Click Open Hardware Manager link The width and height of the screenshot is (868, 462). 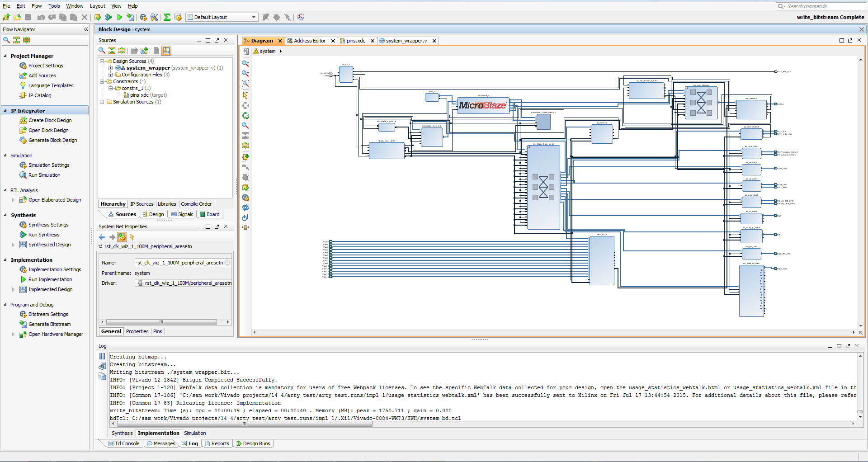[56, 334]
